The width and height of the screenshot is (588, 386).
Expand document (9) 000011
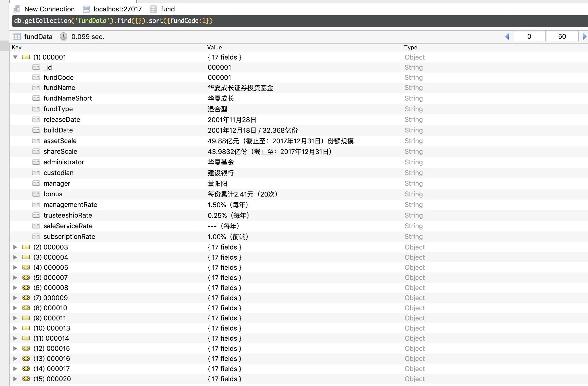click(x=15, y=318)
